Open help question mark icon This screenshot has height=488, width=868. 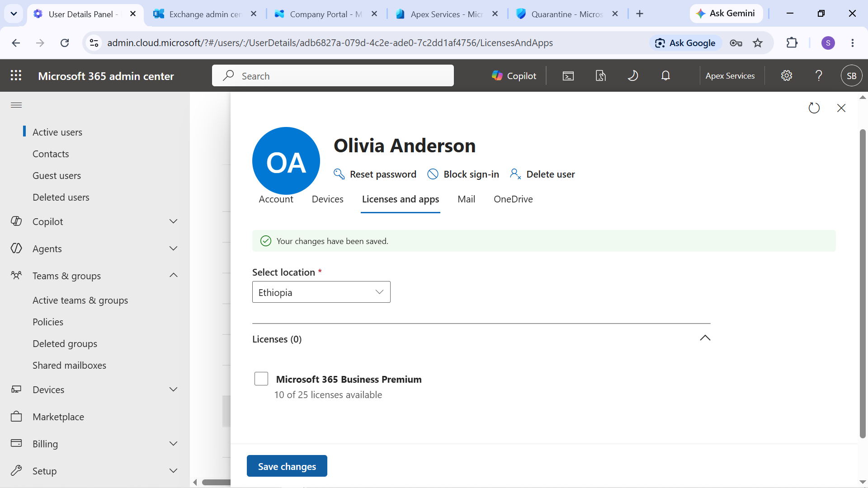[x=819, y=75]
